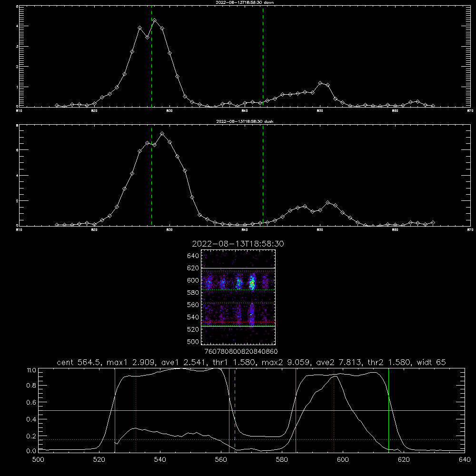
Task: Select the 'max1 2.909' value
Action: pyautogui.click(x=131, y=362)
